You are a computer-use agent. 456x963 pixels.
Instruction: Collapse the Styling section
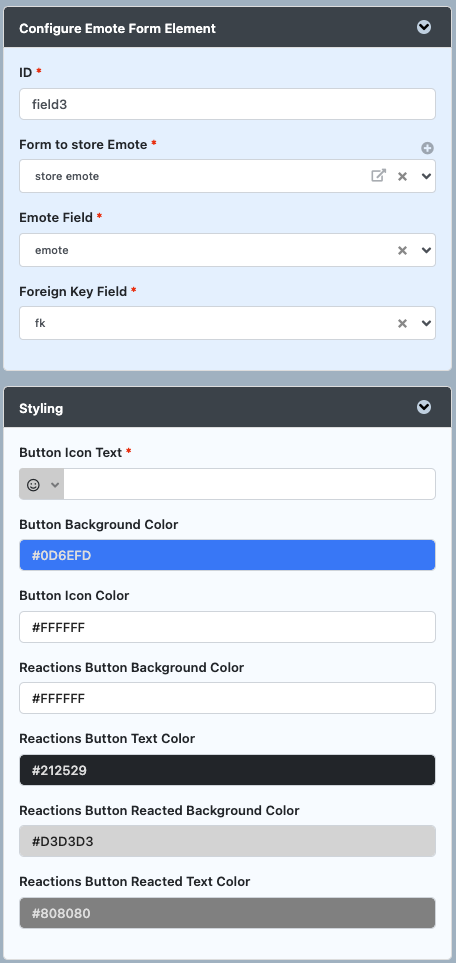click(424, 407)
